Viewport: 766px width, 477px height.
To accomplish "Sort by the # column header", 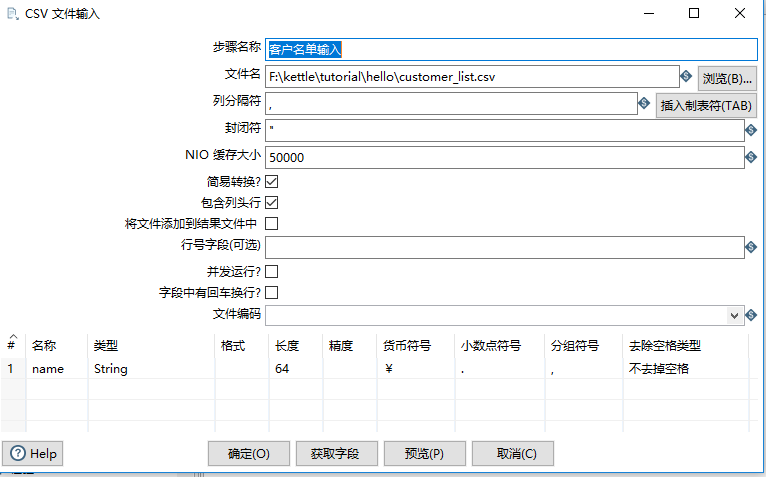I will (13, 345).
